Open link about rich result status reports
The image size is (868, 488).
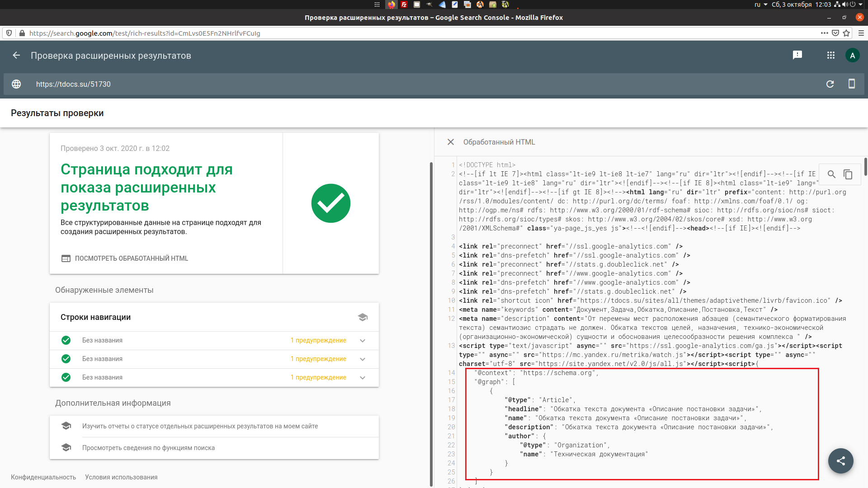pyautogui.click(x=200, y=426)
